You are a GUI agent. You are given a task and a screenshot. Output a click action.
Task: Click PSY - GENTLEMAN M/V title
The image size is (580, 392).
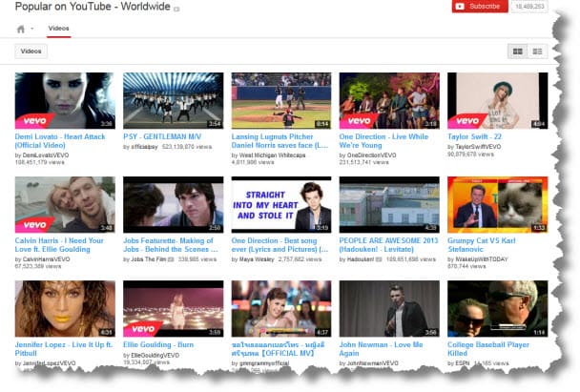pos(162,136)
